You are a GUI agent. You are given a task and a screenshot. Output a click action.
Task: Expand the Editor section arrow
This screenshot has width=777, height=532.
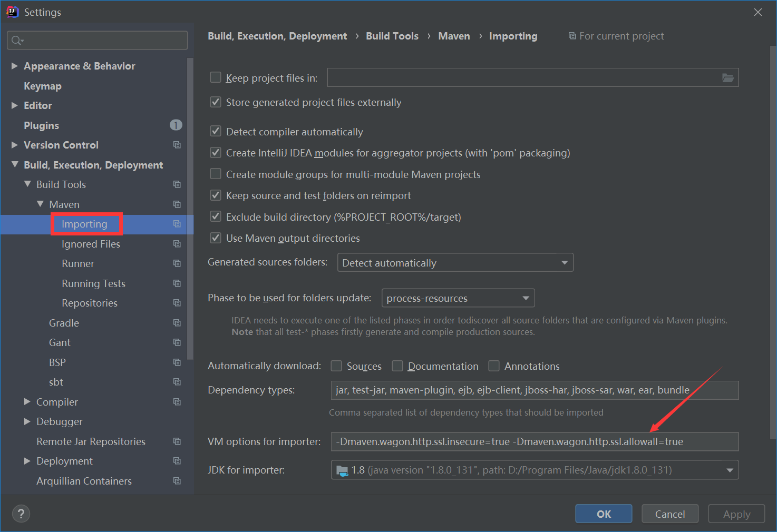pos(15,105)
